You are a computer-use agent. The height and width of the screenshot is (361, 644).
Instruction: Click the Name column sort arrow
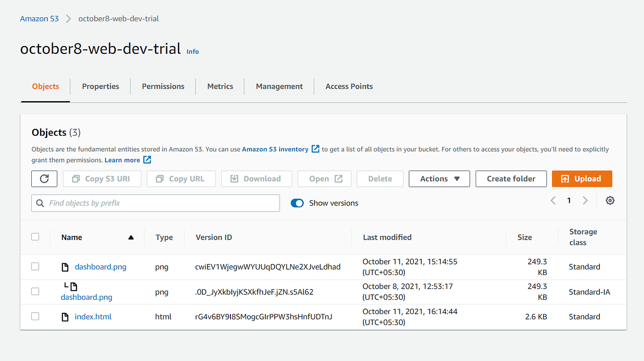tap(131, 237)
